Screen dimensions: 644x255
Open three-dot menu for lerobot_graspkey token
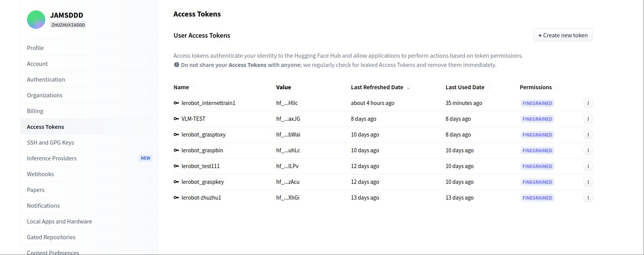point(588,182)
